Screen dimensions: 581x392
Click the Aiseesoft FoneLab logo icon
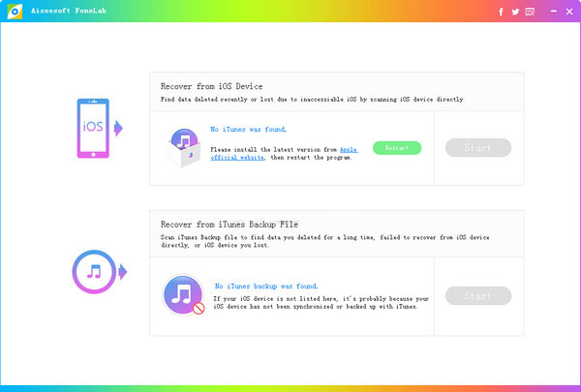15,11
